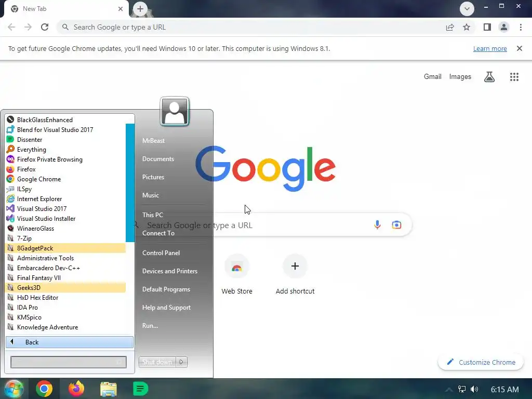
Task: Open shut down options arrow
Action: 181,362
